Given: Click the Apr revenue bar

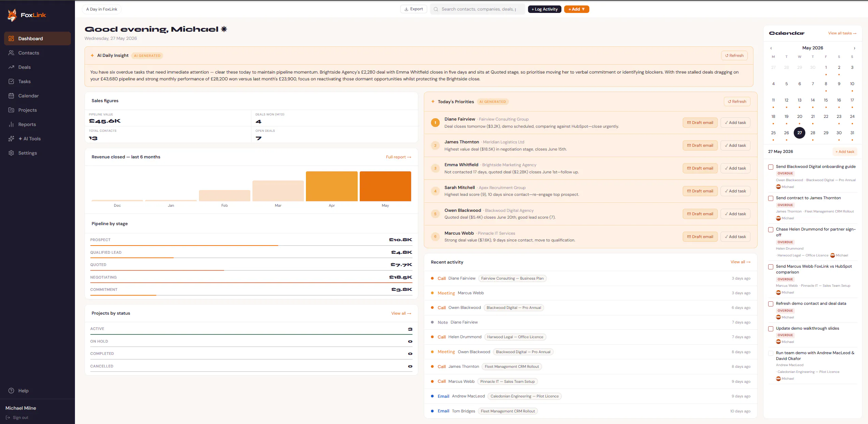Looking at the screenshot, I should point(332,186).
